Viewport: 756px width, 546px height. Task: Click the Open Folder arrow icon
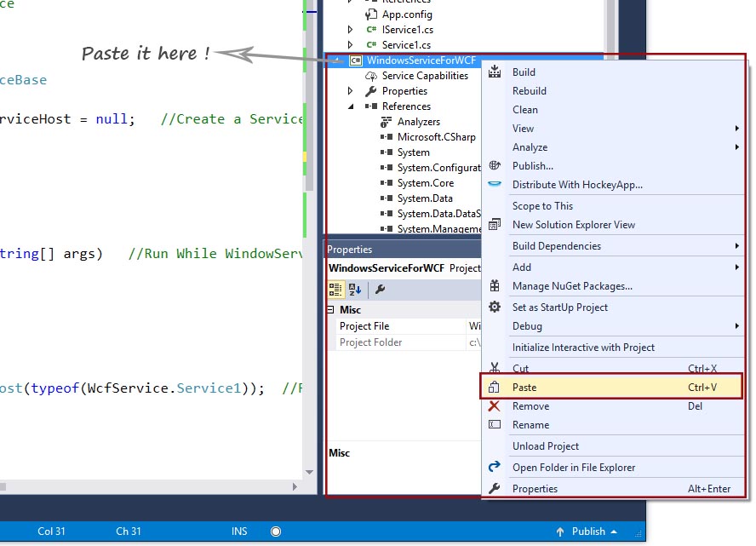(494, 467)
